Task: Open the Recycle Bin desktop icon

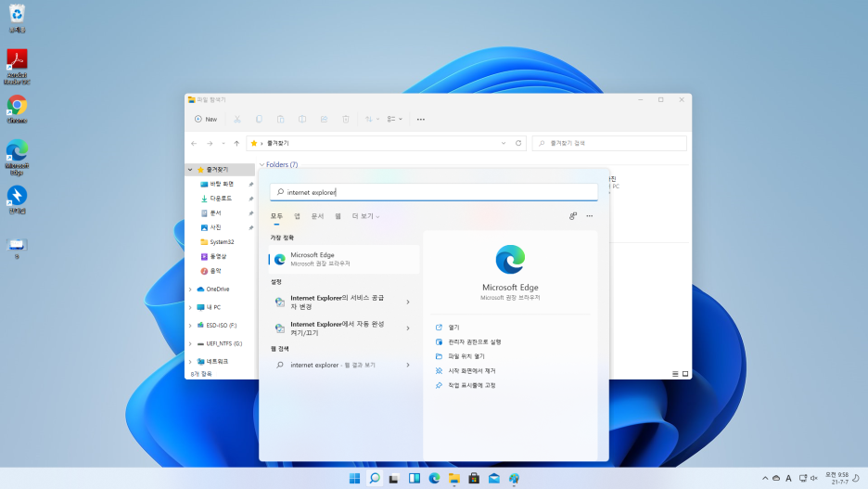Action: click(x=17, y=18)
